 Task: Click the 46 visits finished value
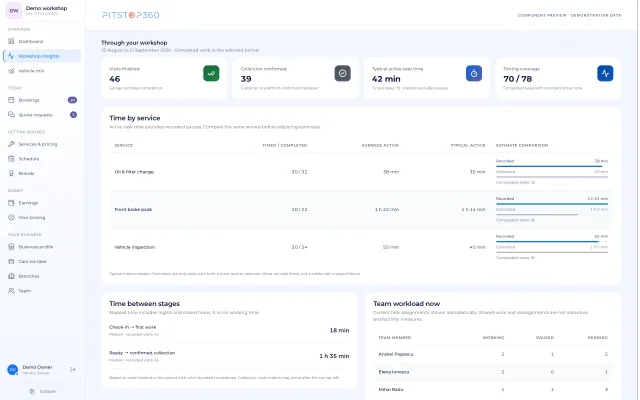[x=115, y=79]
